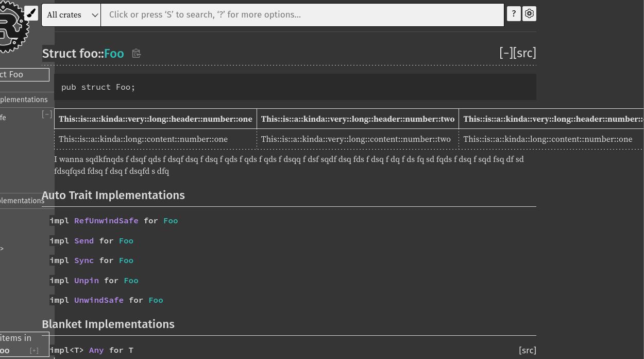
Task: Focus the search input field
Action: (301, 14)
